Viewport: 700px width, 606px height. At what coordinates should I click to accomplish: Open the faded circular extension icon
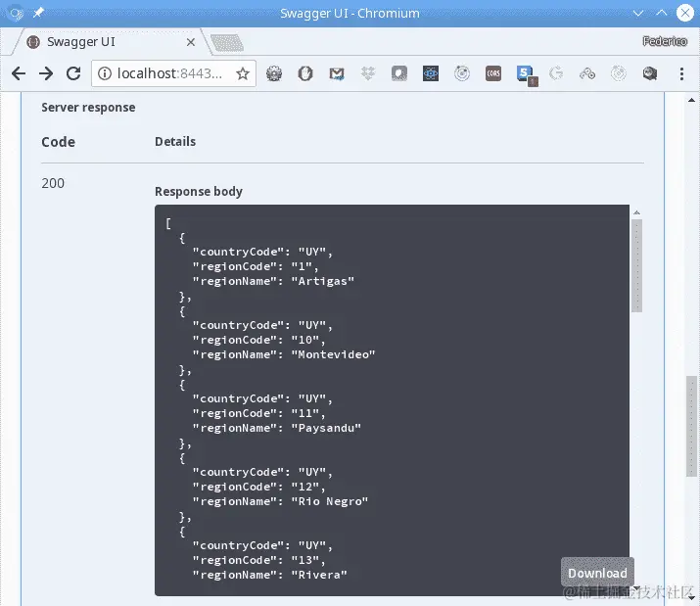tap(619, 73)
